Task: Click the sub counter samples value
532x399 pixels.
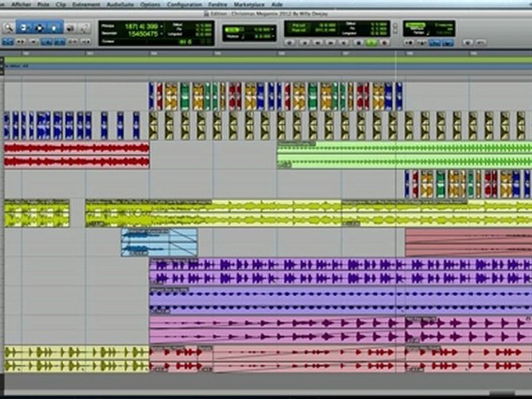Action: [x=142, y=34]
